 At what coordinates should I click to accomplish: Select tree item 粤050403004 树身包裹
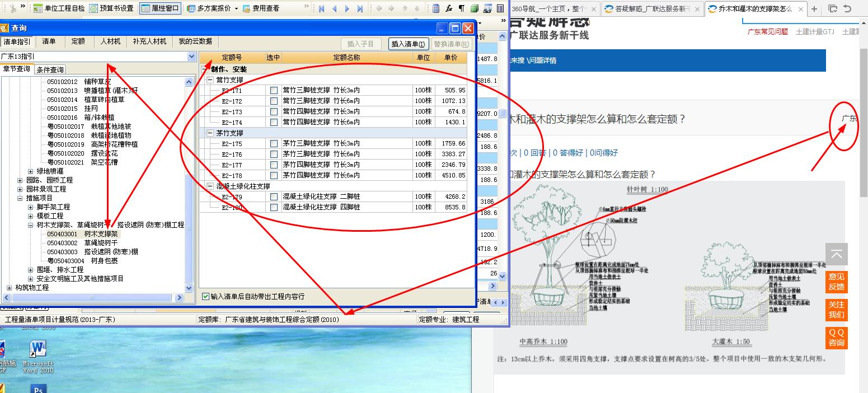[82, 261]
